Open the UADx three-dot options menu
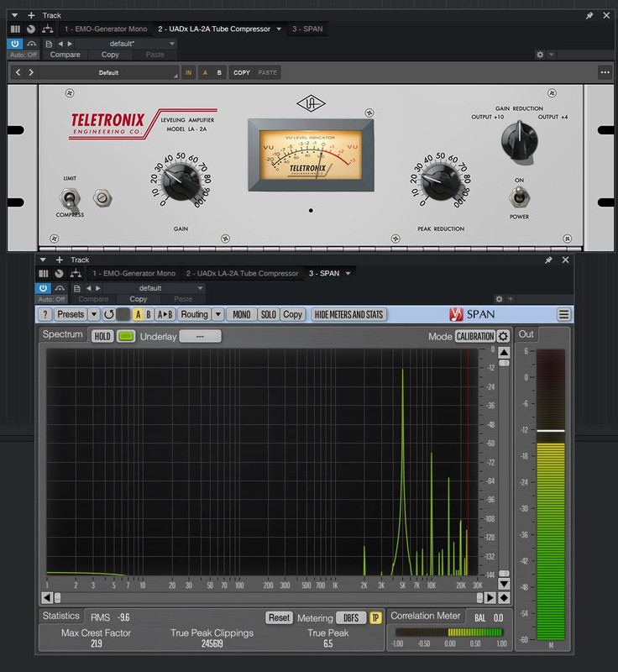 tap(605, 72)
